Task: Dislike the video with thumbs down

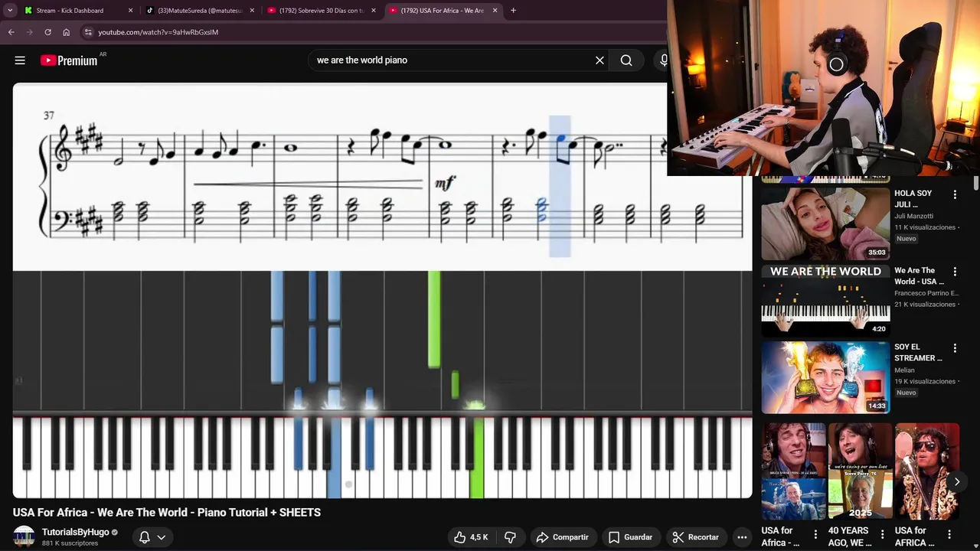Action: point(510,537)
